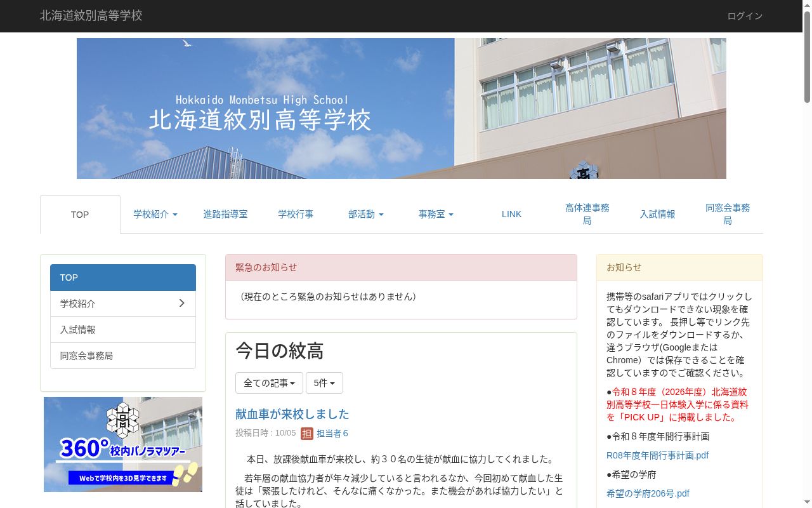Open 高体連事務局 tab
Screen dimensions: 812x508
point(587,215)
